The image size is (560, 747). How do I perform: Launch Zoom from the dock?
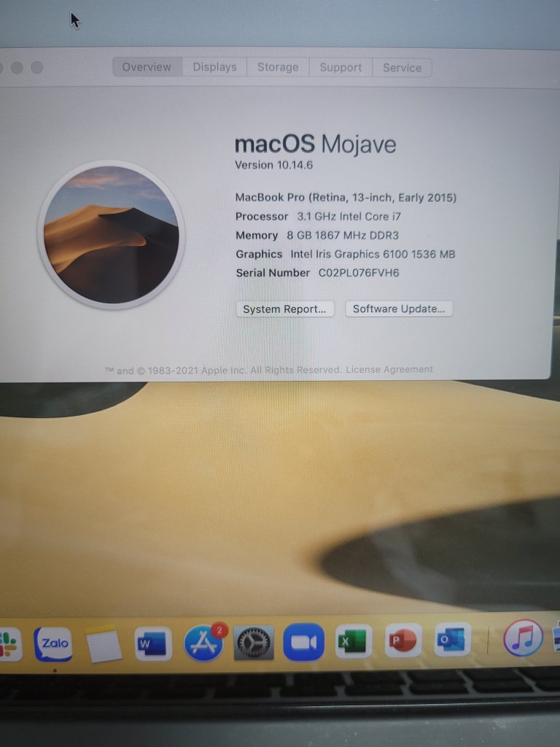303,643
